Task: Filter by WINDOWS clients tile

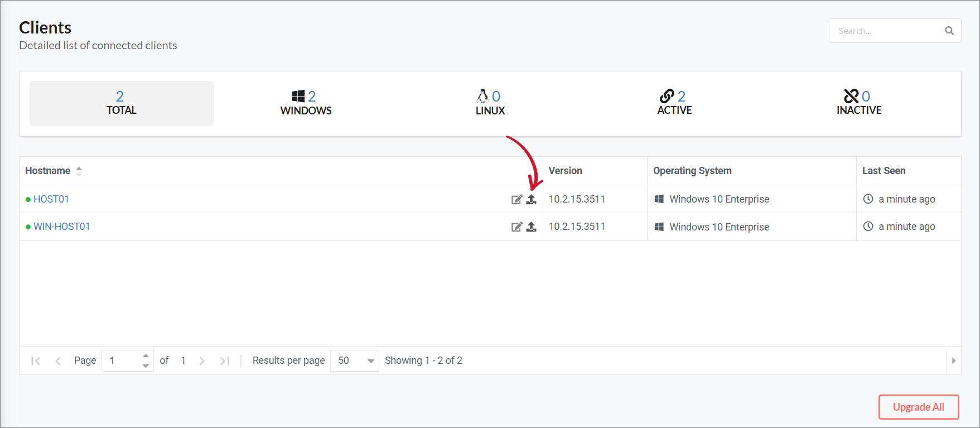Action: coord(306,103)
